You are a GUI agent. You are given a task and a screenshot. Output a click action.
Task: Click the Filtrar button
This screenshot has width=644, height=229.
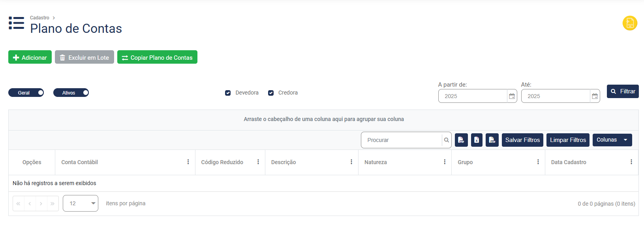(x=623, y=91)
